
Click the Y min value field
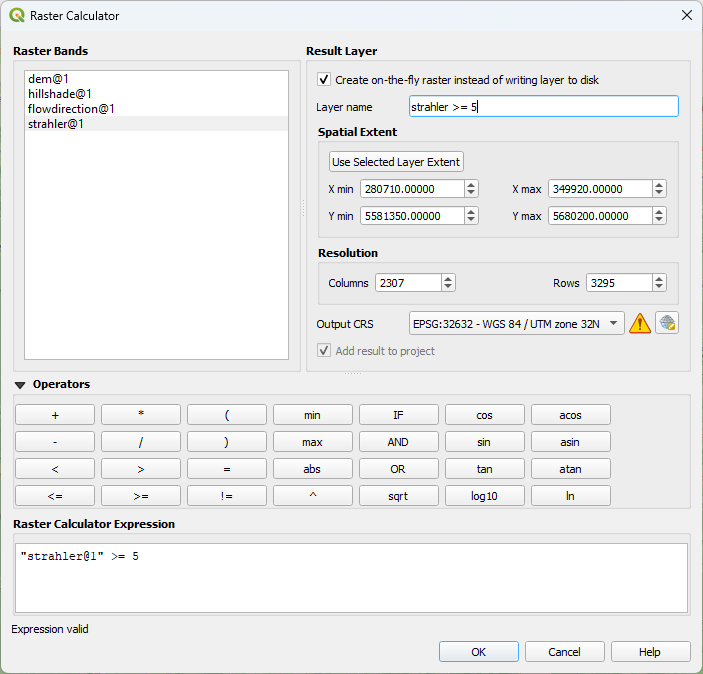click(412, 216)
